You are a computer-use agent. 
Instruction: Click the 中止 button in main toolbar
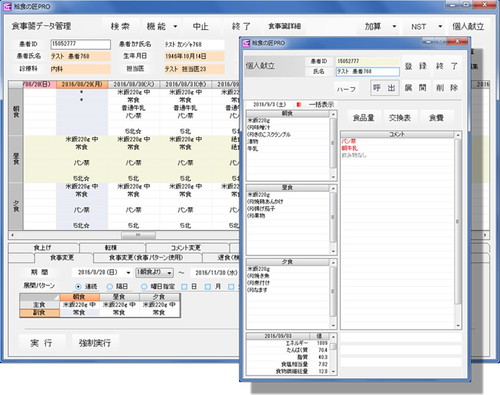point(201,26)
